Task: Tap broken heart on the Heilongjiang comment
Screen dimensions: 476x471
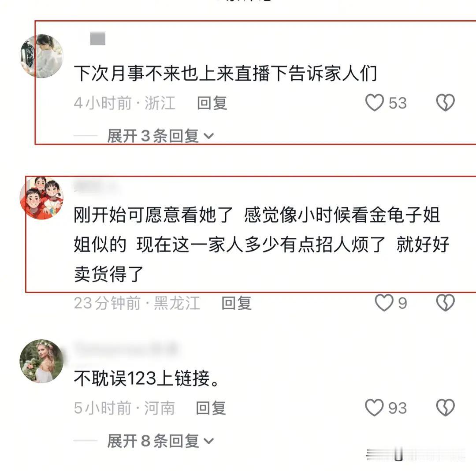Action: tap(445, 303)
